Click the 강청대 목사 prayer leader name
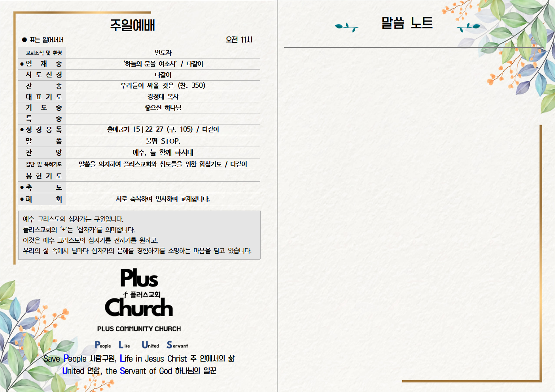Image resolution: width=555 pixels, height=392 pixels. (163, 96)
